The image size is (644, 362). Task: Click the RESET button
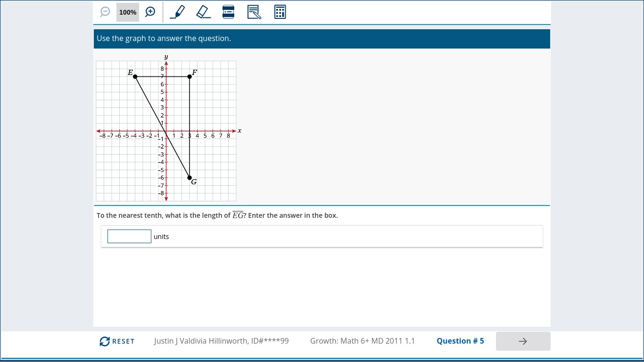coord(117,341)
